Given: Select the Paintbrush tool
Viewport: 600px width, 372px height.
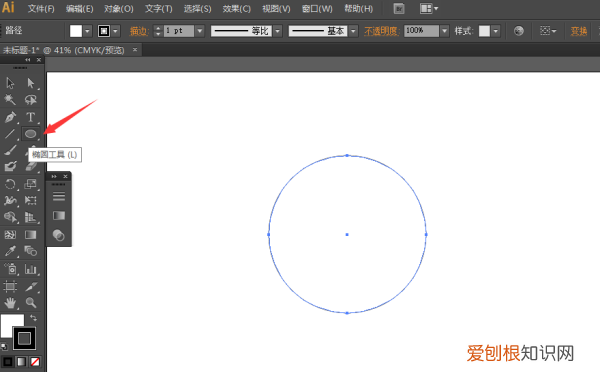Looking at the screenshot, I should (10, 150).
